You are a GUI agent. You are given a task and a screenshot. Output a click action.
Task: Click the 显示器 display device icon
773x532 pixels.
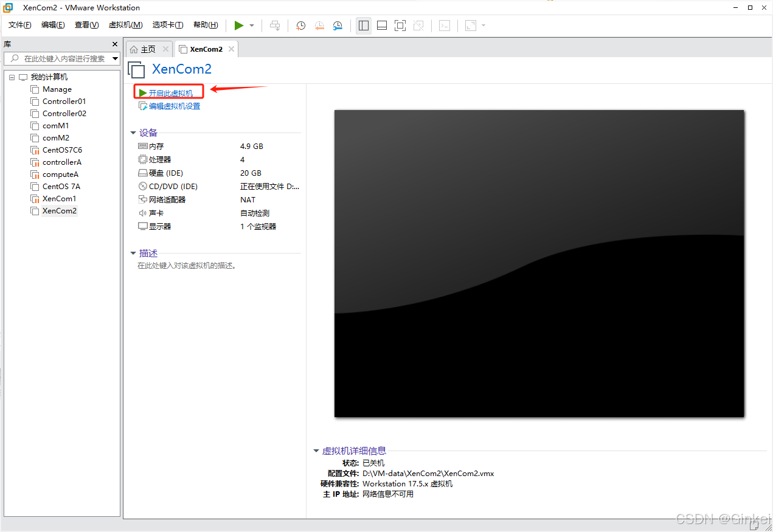[143, 226]
